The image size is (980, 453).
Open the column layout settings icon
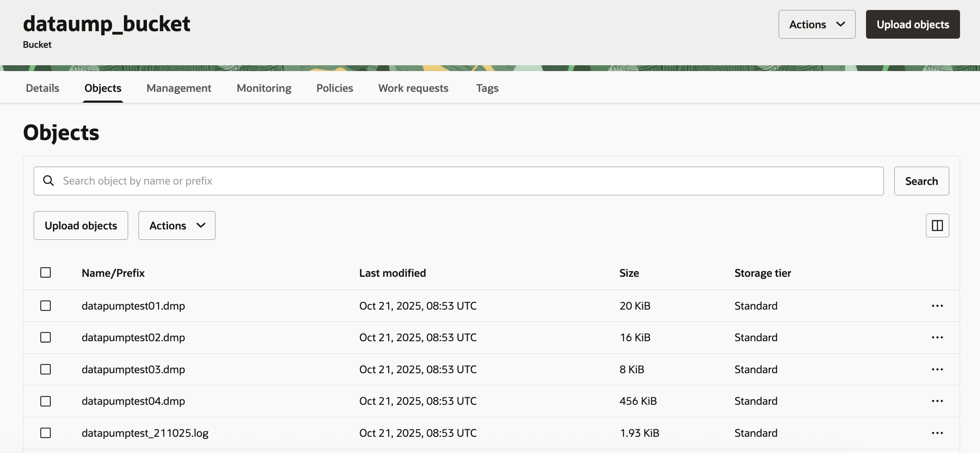click(x=937, y=226)
